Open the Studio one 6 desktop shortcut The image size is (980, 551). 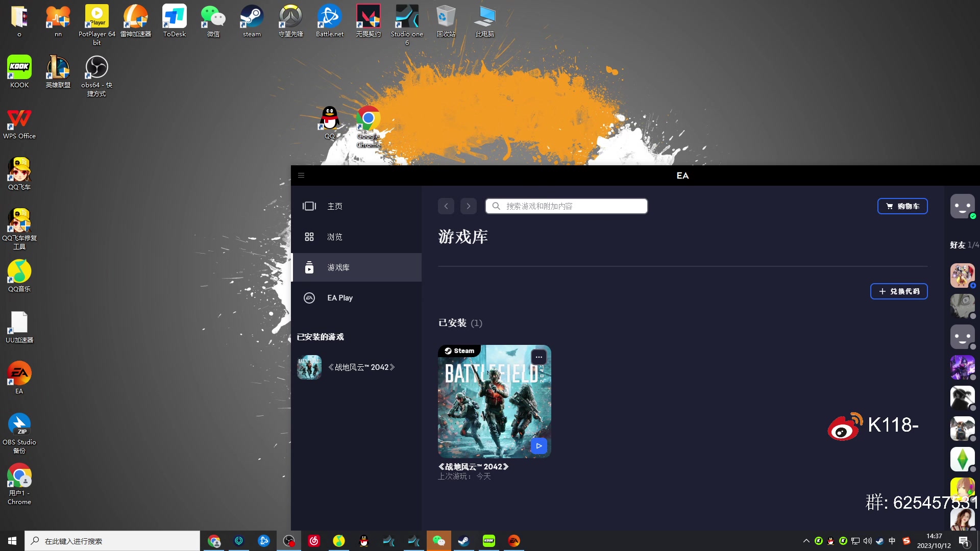tap(407, 24)
